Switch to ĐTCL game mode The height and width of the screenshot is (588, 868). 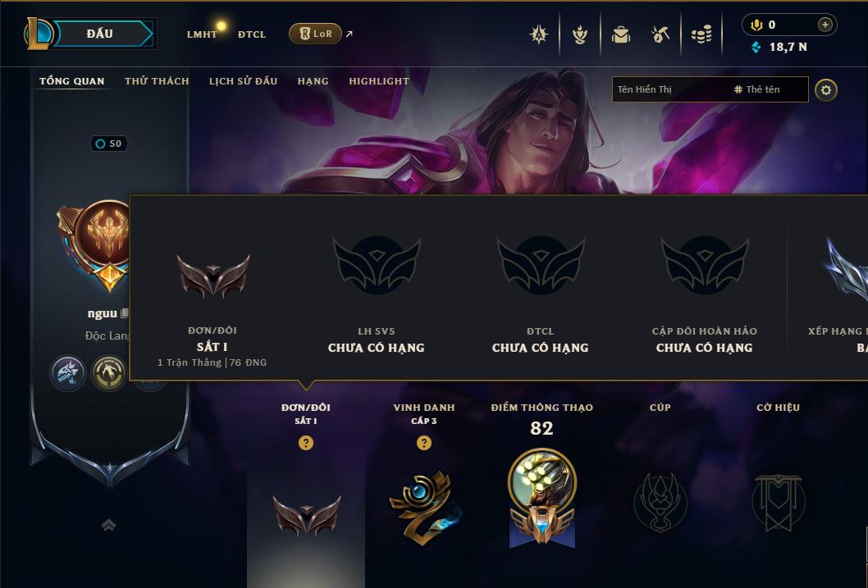(252, 34)
